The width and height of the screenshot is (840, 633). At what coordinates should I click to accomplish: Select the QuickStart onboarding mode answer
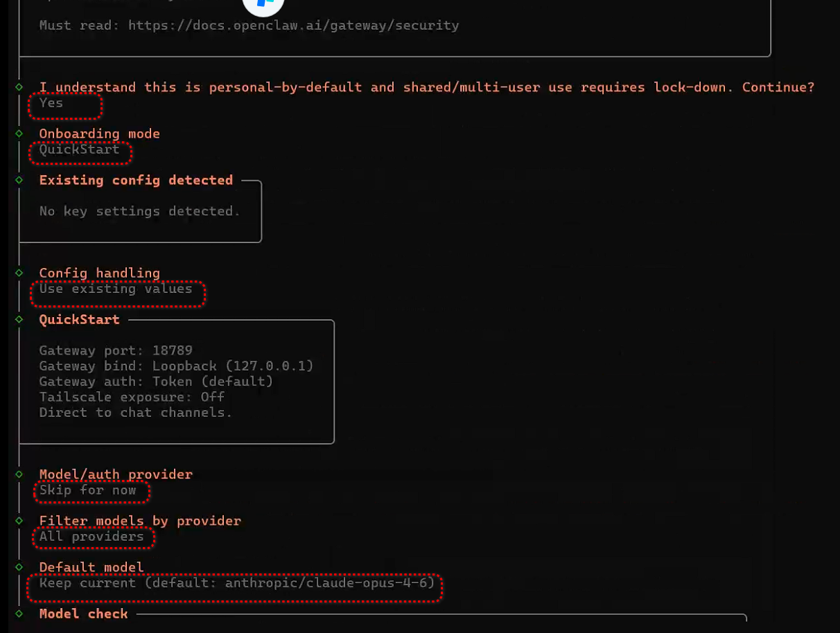79,150
